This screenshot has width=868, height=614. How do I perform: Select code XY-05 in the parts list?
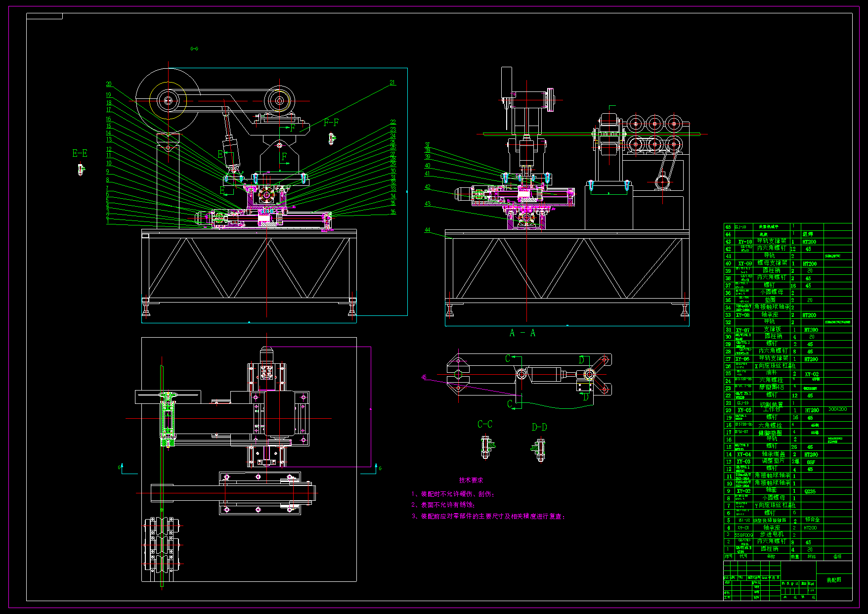point(744,410)
